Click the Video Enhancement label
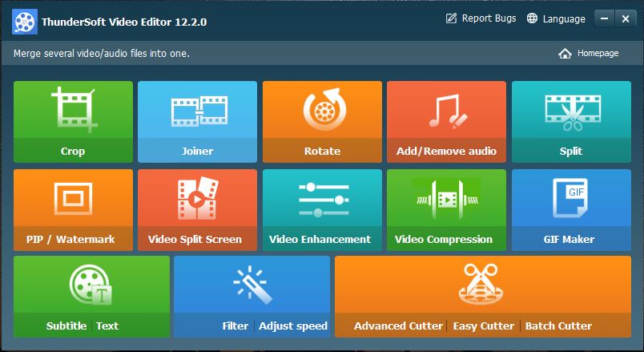Screen dimensions: 644x352 click(x=320, y=239)
